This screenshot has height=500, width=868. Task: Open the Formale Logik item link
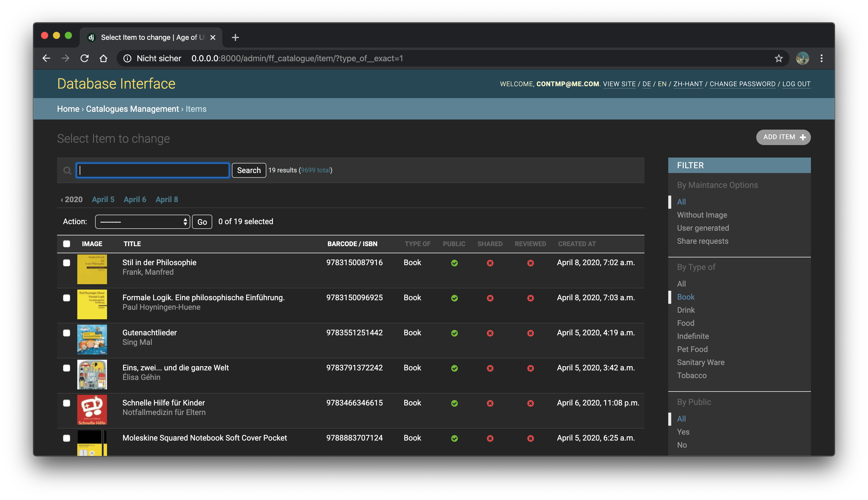[x=203, y=297]
